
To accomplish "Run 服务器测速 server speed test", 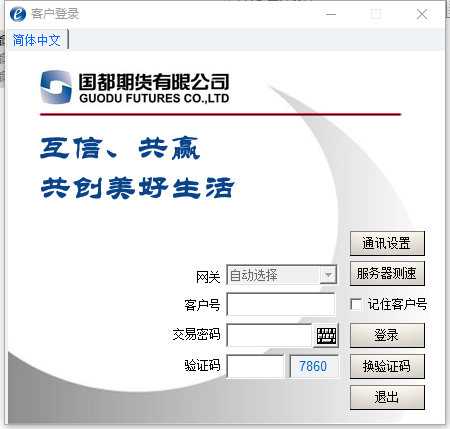I will click(387, 273).
